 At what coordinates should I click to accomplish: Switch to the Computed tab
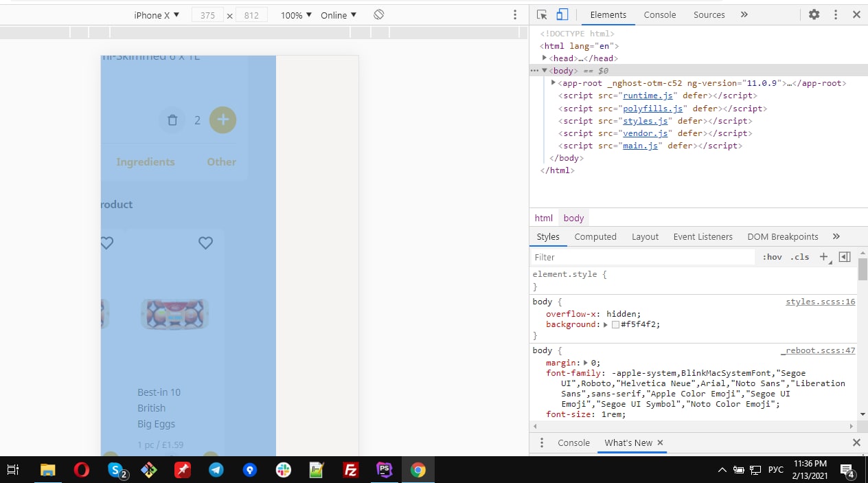tap(595, 236)
